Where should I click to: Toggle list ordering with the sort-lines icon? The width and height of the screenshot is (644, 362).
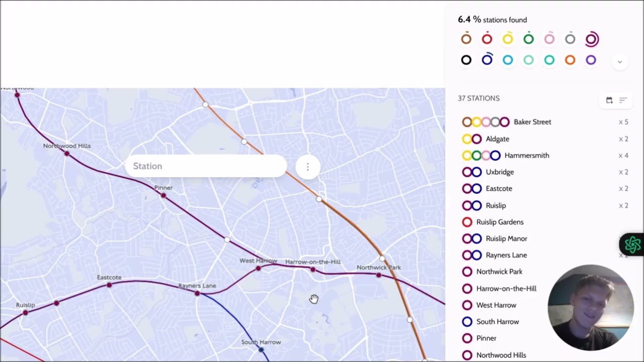pos(623,100)
